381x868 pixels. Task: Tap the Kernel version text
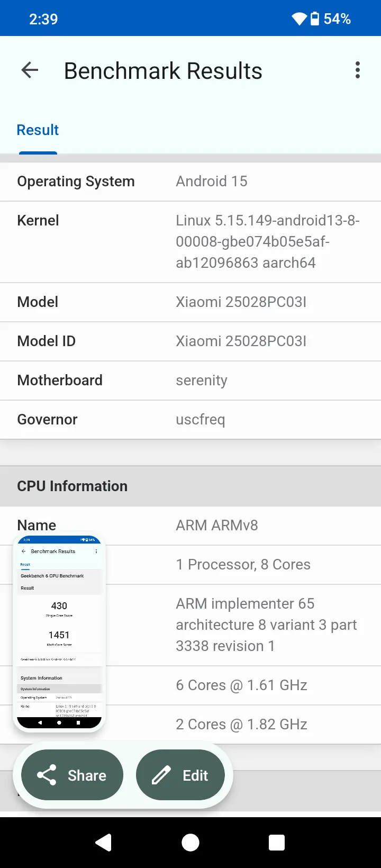(x=268, y=241)
